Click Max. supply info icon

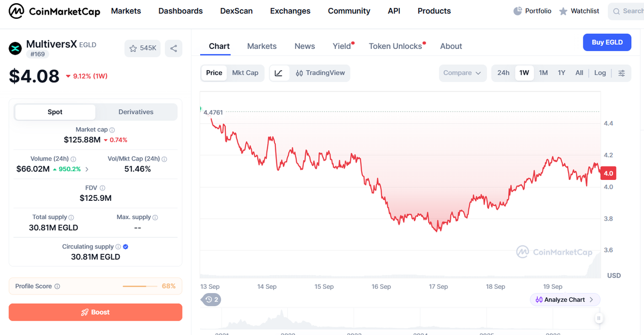(156, 217)
